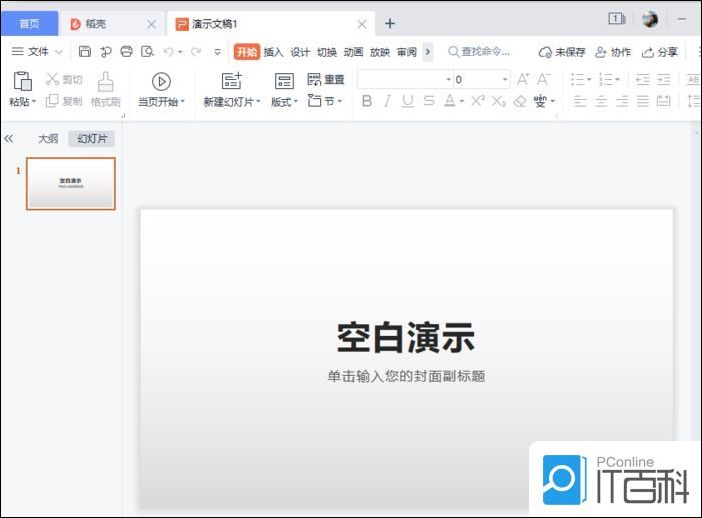The image size is (702, 518).
Task: Add a new document tab with plus
Action: (390, 23)
